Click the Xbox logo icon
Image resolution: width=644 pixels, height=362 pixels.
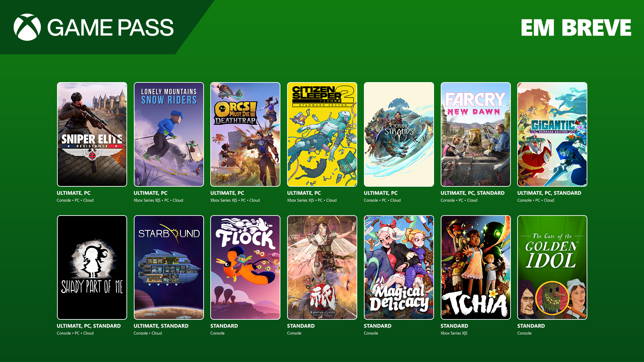click(27, 27)
